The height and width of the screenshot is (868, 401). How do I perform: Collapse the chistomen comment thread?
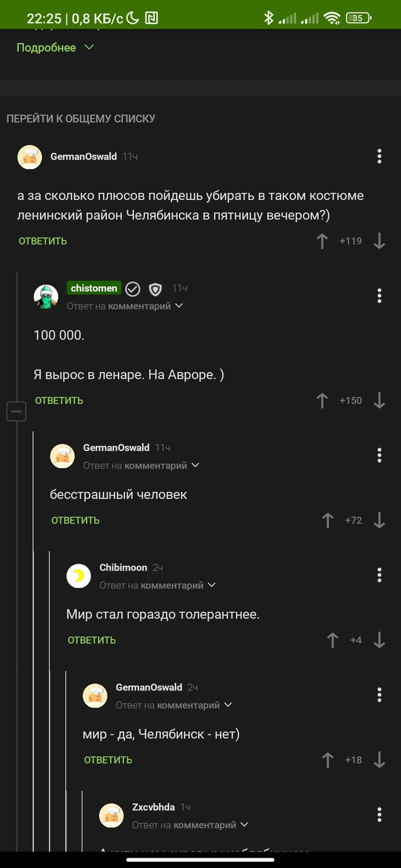pyautogui.click(x=17, y=410)
